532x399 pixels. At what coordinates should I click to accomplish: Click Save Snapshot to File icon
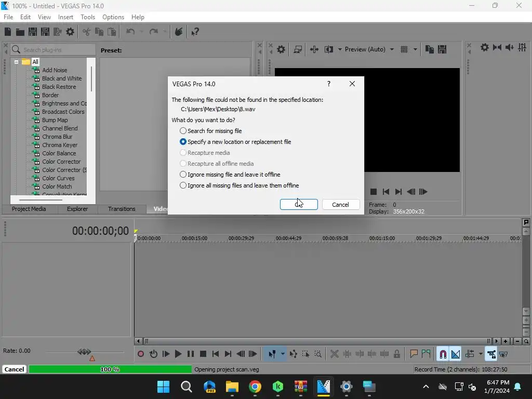point(442,49)
